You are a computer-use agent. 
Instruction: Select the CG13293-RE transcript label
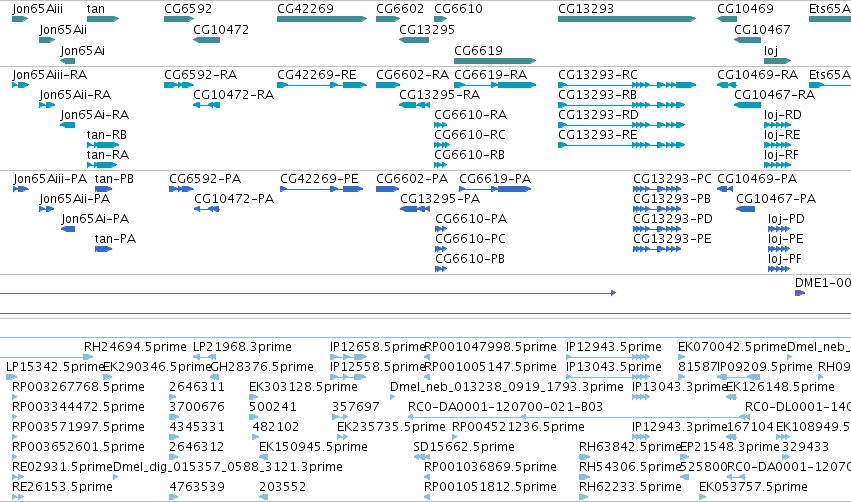coord(597,135)
